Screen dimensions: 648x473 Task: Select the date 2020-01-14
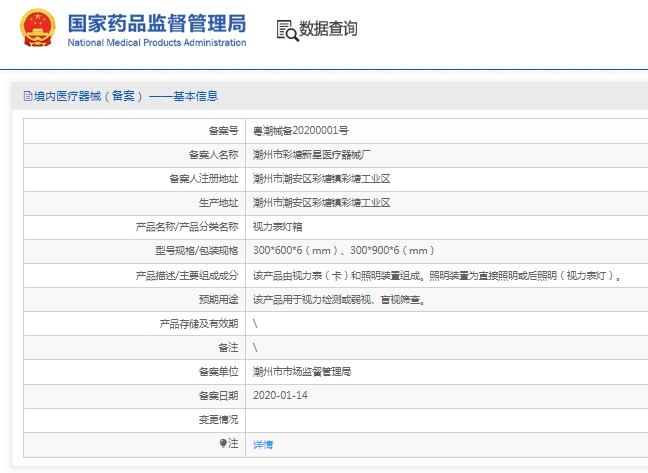click(280, 396)
